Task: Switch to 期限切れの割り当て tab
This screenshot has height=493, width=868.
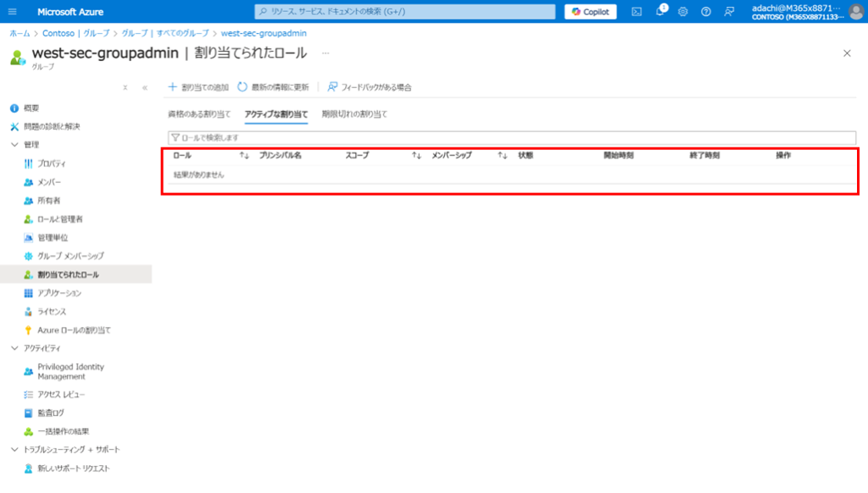Action: 355,114
